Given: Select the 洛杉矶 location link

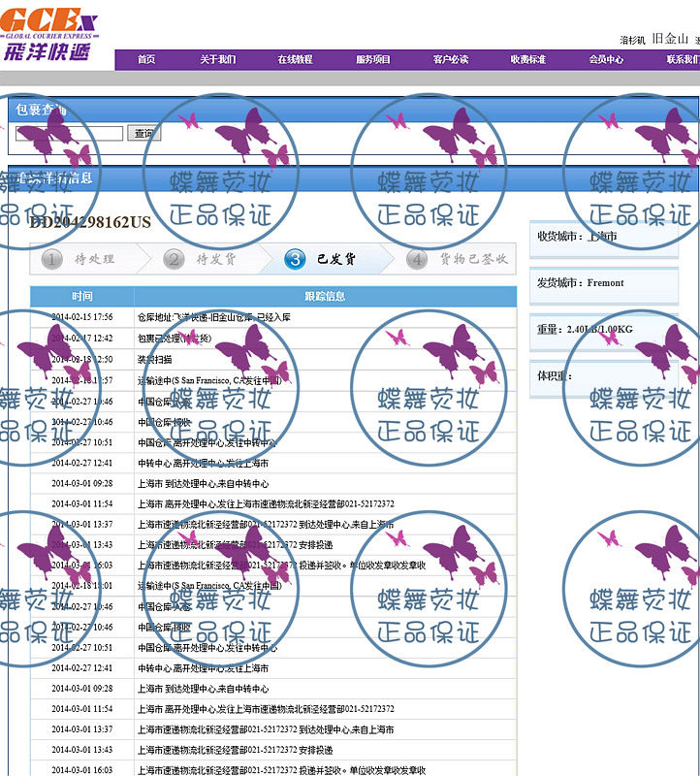Looking at the screenshot, I should pos(633,40).
